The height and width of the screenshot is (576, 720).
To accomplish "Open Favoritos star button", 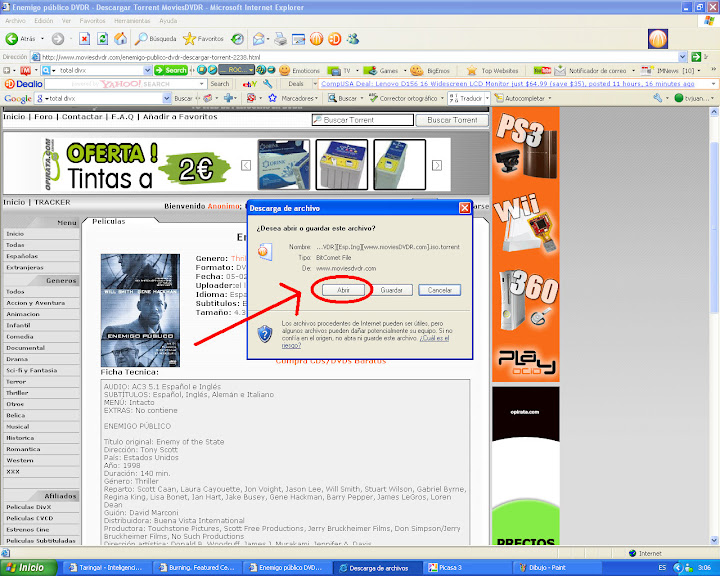I will 203,39.
